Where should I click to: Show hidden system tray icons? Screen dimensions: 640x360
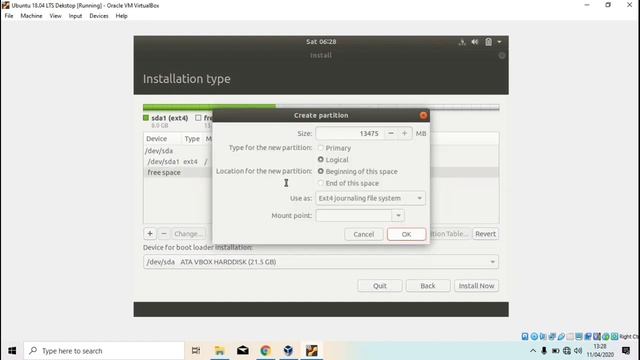[x=533, y=351]
